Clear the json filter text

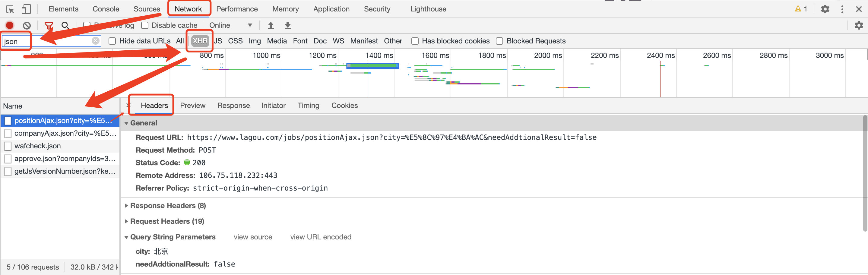96,41
